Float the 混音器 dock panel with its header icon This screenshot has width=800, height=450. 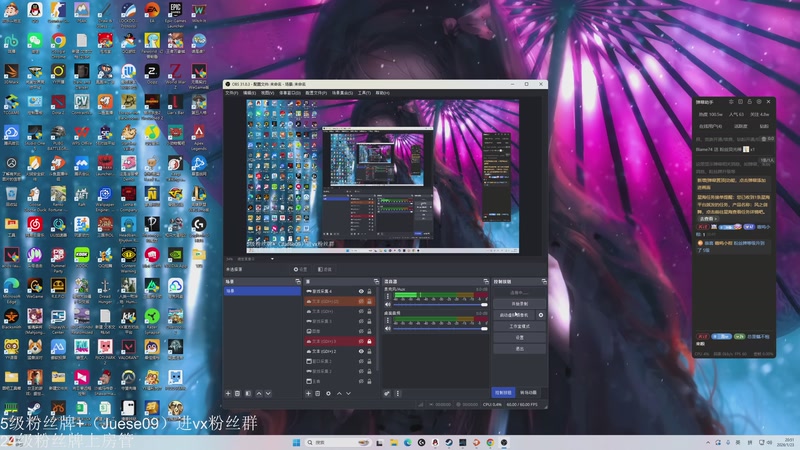coord(486,282)
